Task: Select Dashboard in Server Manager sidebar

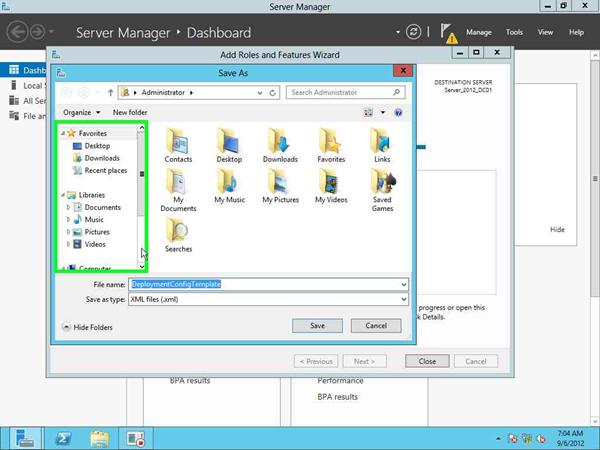Action: click(24, 70)
